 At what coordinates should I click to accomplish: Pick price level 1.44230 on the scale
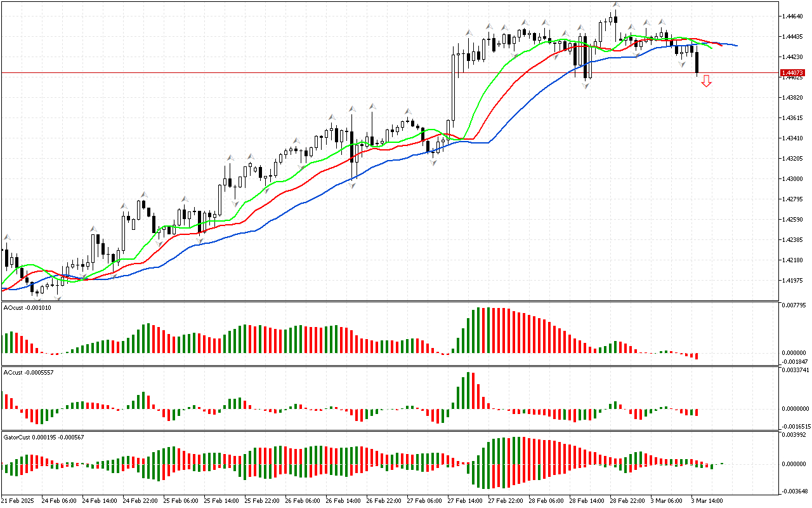[x=792, y=57]
